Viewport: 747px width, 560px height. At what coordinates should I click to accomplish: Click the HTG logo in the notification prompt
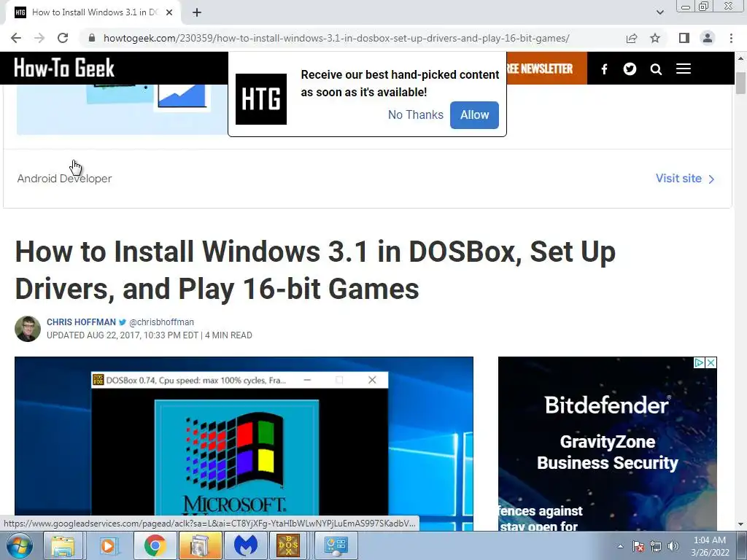click(261, 99)
